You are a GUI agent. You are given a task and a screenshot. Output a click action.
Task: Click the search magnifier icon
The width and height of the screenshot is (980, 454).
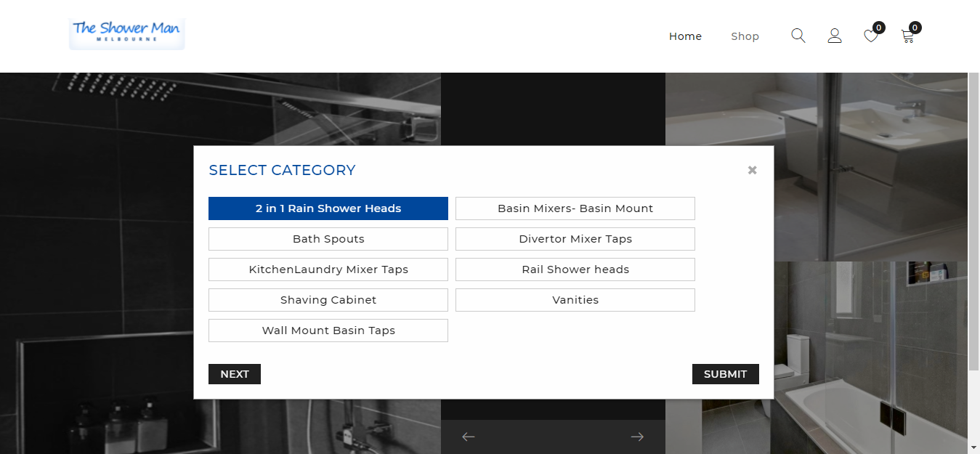pyautogui.click(x=798, y=36)
